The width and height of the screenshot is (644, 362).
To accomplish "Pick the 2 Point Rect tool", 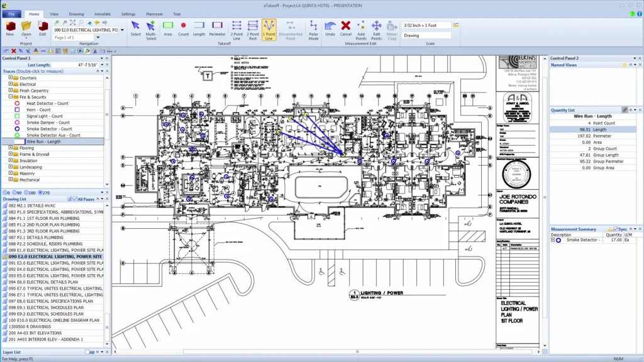I will pyautogui.click(x=253, y=30).
